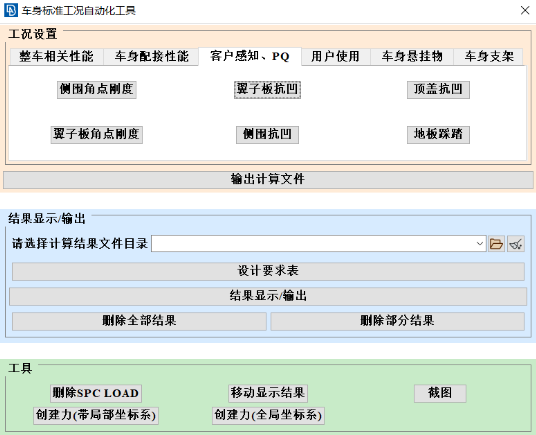Screen dimensions: 536x435
Task: Open 设计要求表 button
Action: point(268,271)
